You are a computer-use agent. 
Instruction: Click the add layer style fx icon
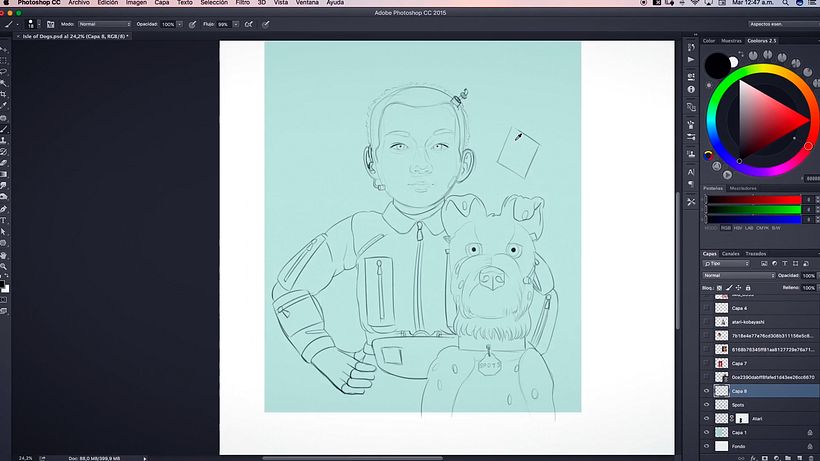pyautogui.click(x=753, y=458)
